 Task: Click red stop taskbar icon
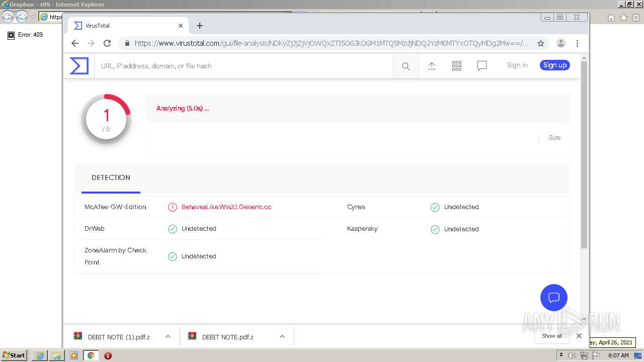pos(108,355)
